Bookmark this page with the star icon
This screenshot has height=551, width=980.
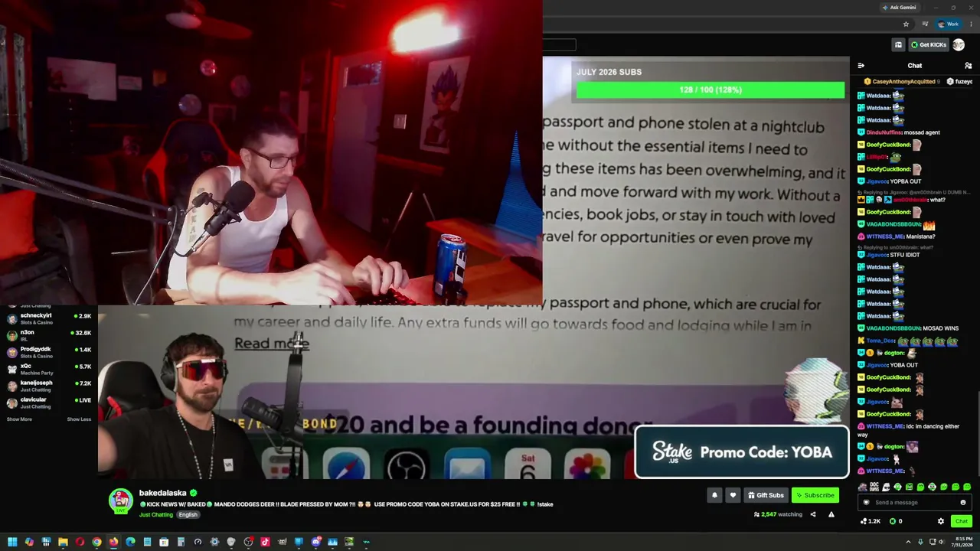tap(906, 24)
